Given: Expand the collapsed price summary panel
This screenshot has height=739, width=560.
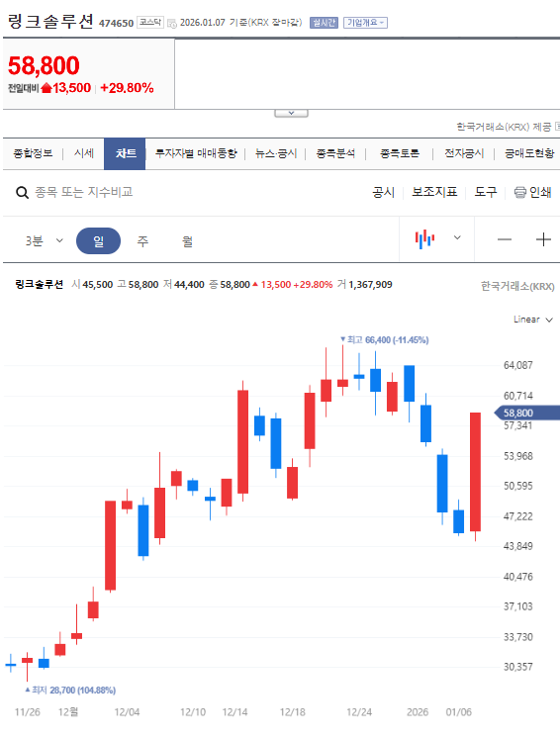Looking at the screenshot, I should pyautogui.click(x=291, y=113).
